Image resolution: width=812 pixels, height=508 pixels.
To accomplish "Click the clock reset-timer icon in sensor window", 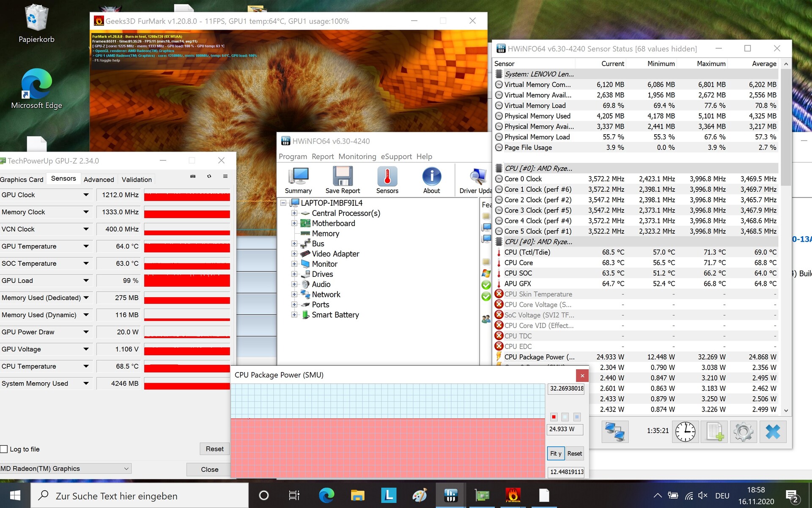I will tap(685, 432).
